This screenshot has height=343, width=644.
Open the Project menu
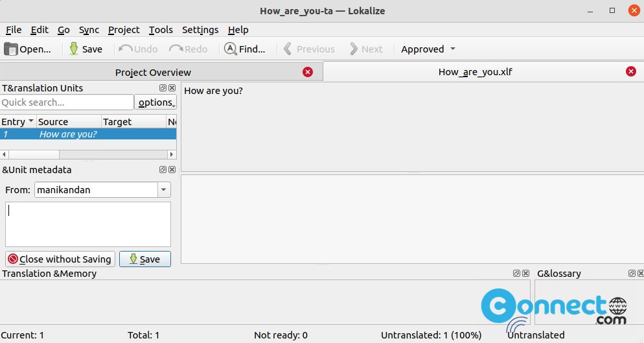coord(124,30)
